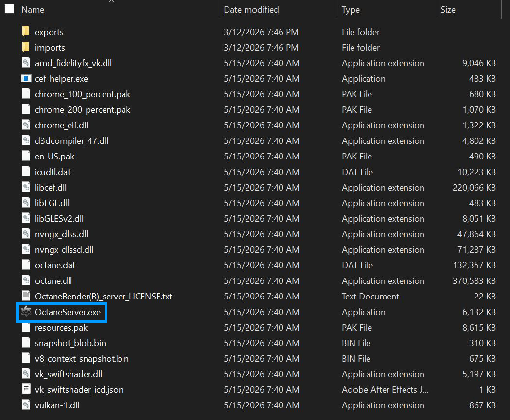Viewport: 510px width, 420px height.
Task: Click the file name chrome_elf.dll
Action: (x=61, y=125)
